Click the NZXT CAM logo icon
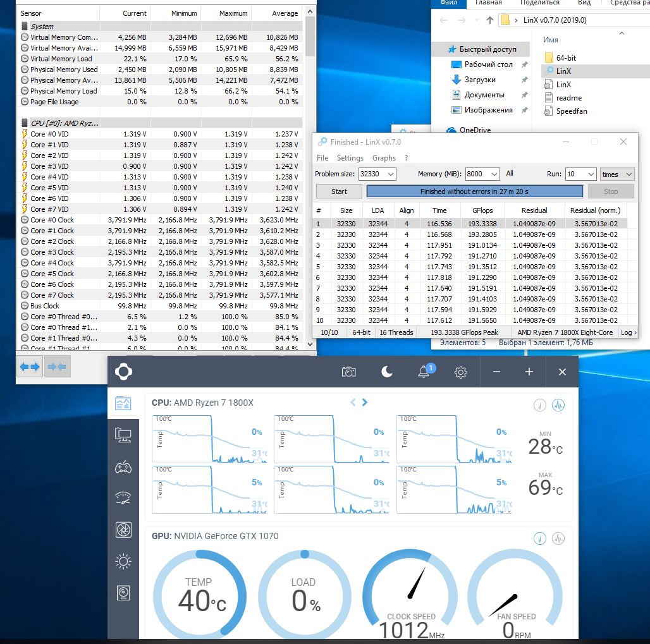Viewport: 650px width, 644px height. tap(123, 372)
